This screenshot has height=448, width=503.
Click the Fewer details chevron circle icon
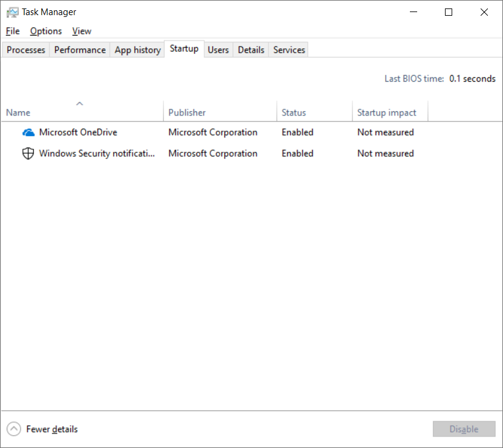click(14, 429)
